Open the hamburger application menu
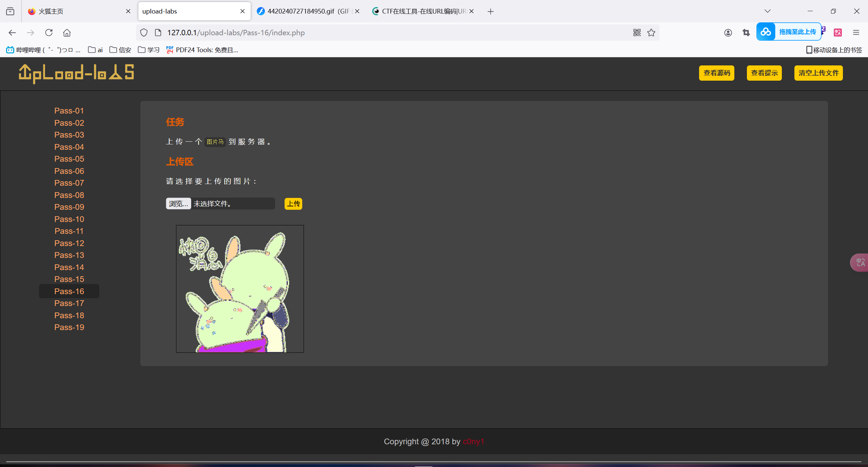The height and width of the screenshot is (467, 868). coord(856,33)
